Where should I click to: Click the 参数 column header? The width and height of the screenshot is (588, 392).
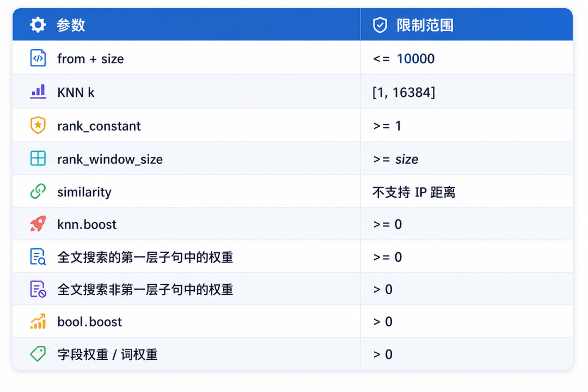71,25
